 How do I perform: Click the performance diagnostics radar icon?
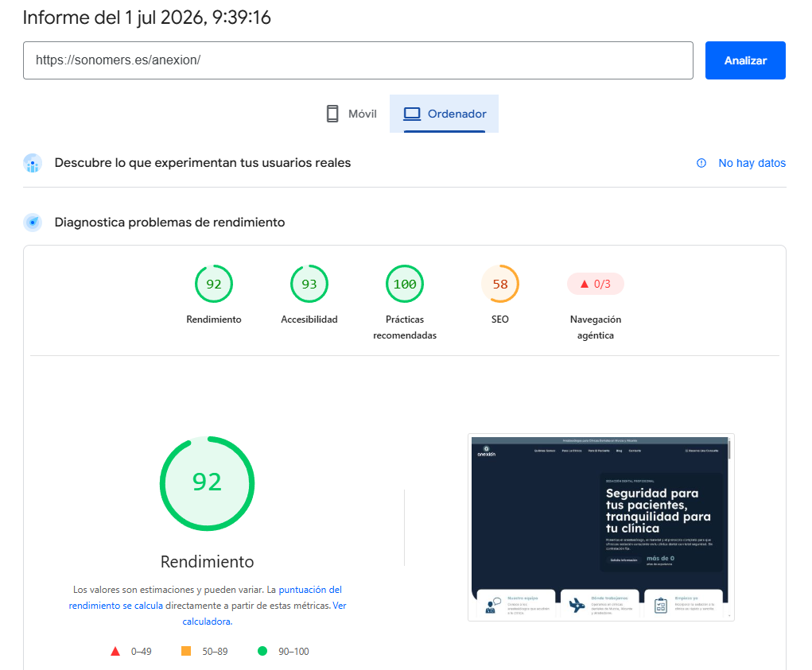click(x=33, y=223)
